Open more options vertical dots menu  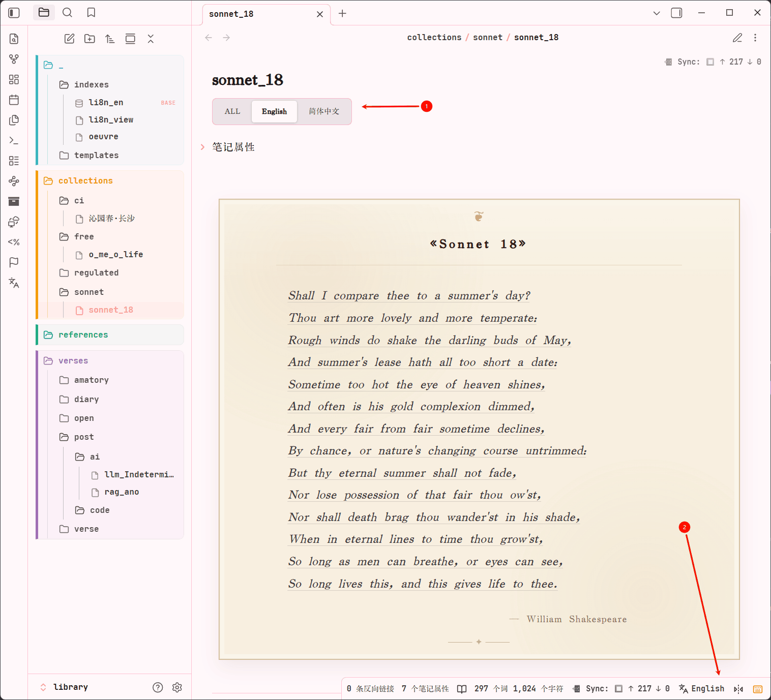click(x=755, y=38)
